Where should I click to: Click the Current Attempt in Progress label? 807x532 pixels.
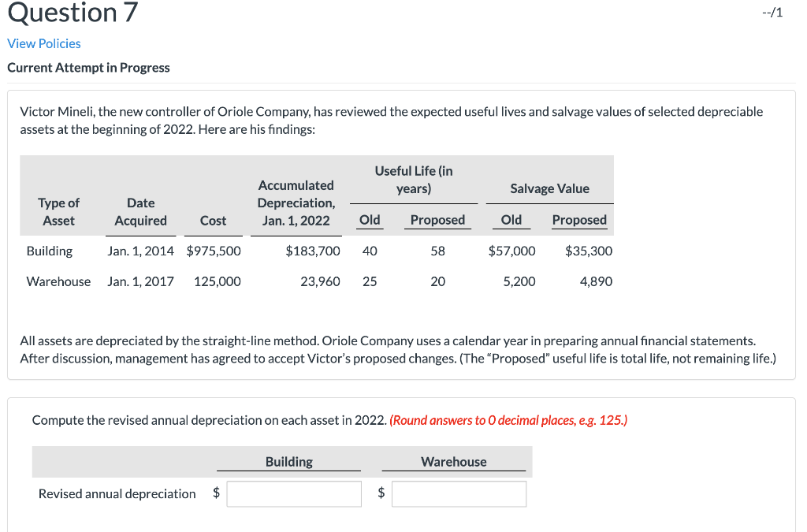click(x=88, y=67)
